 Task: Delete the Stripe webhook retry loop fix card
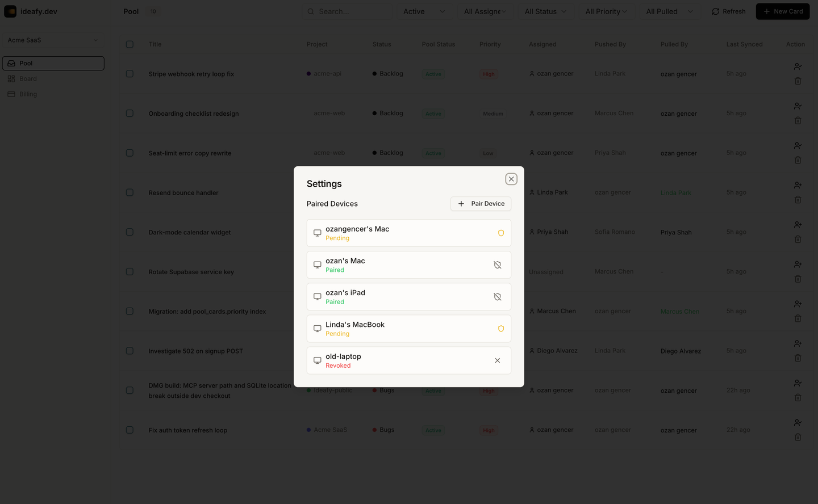[798, 81]
